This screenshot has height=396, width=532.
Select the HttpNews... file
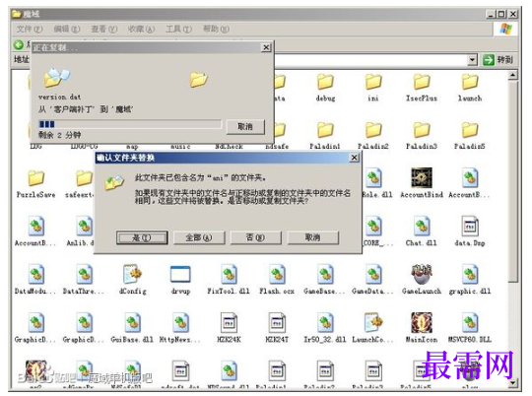pyautogui.click(x=180, y=322)
